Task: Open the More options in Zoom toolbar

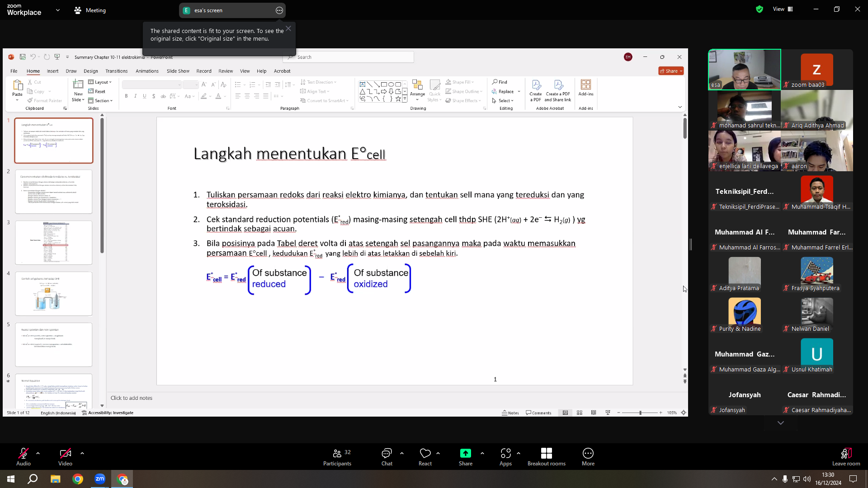Action: [588, 456]
